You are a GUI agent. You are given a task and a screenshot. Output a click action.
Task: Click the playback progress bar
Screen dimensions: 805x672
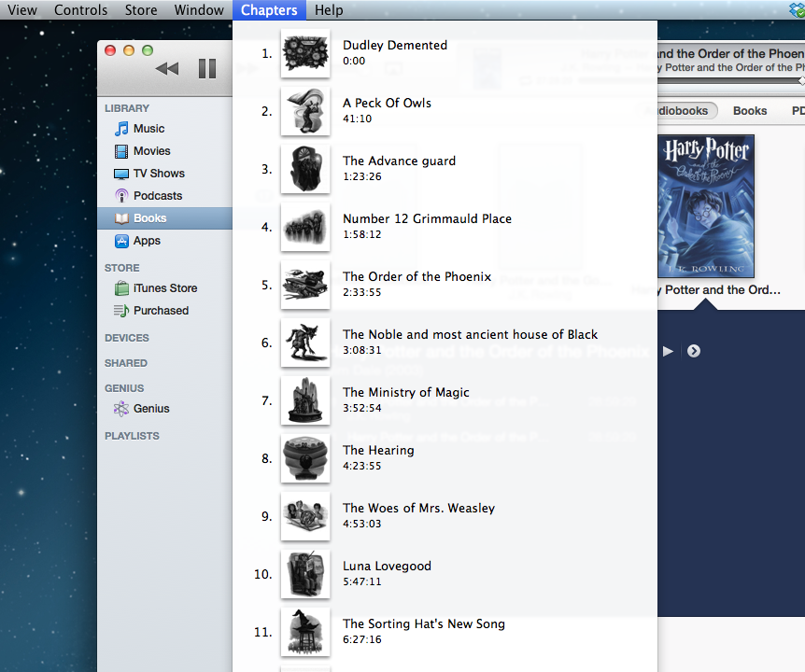click(x=730, y=81)
